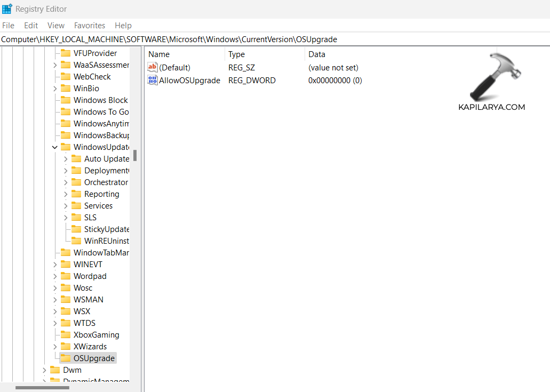This screenshot has height=392, width=550.
Task: Open the Favorites menu
Action: click(90, 25)
